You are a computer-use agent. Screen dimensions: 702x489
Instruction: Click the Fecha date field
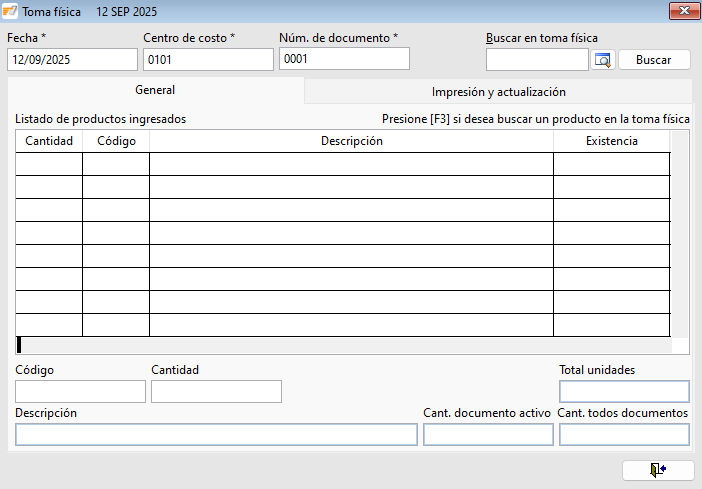coord(72,60)
